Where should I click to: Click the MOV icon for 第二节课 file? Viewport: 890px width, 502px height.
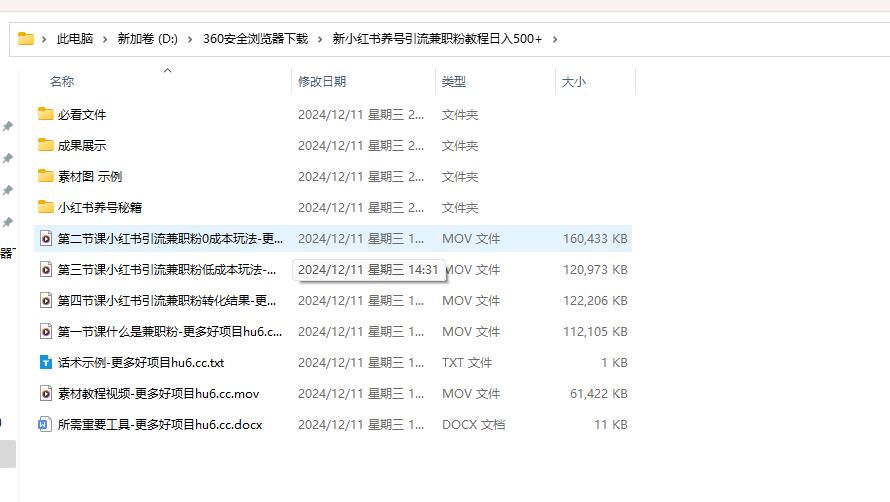pos(46,239)
